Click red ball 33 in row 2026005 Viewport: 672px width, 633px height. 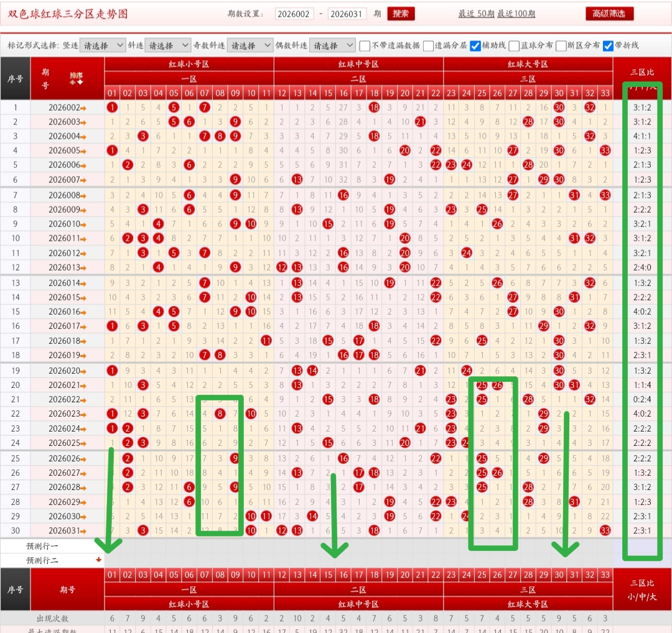605,150
